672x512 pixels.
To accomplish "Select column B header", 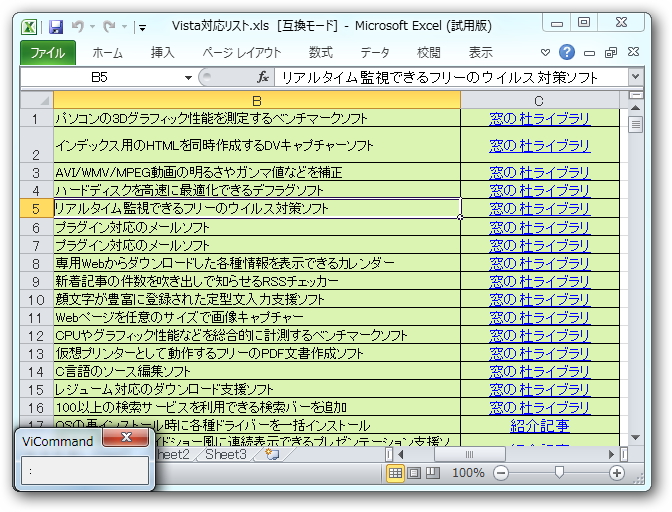I will (257, 101).
